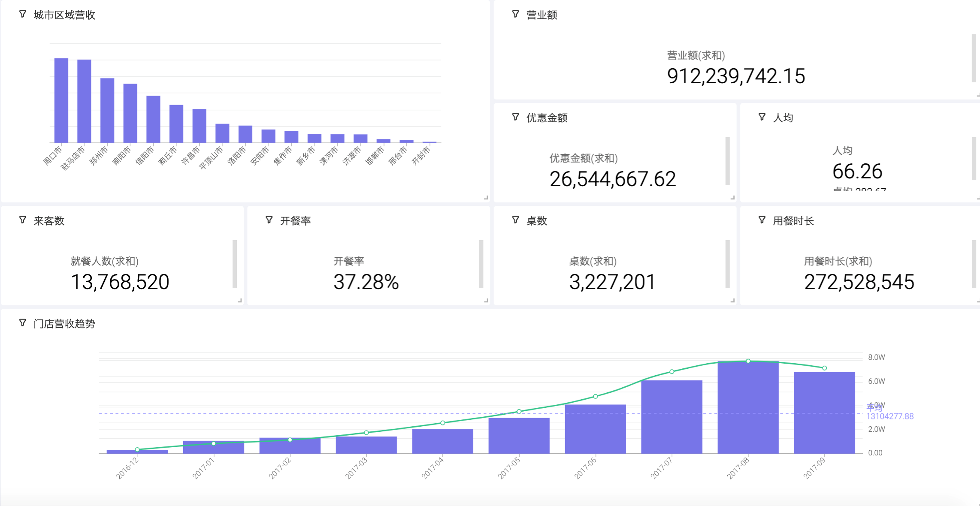Screen dimensions: 980x506
Task: Click scrollbar in 营业额 card
Action: (x=974, y=58)
